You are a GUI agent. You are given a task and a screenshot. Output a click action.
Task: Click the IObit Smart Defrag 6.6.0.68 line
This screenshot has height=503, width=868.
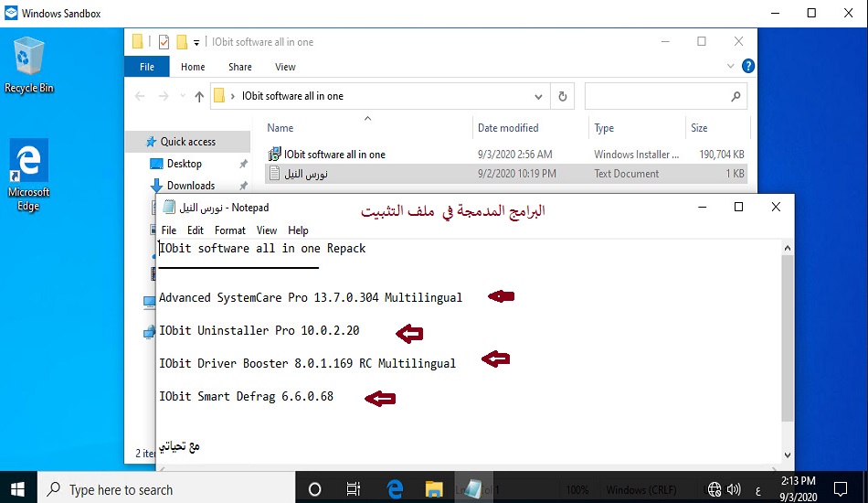[247, 396]
